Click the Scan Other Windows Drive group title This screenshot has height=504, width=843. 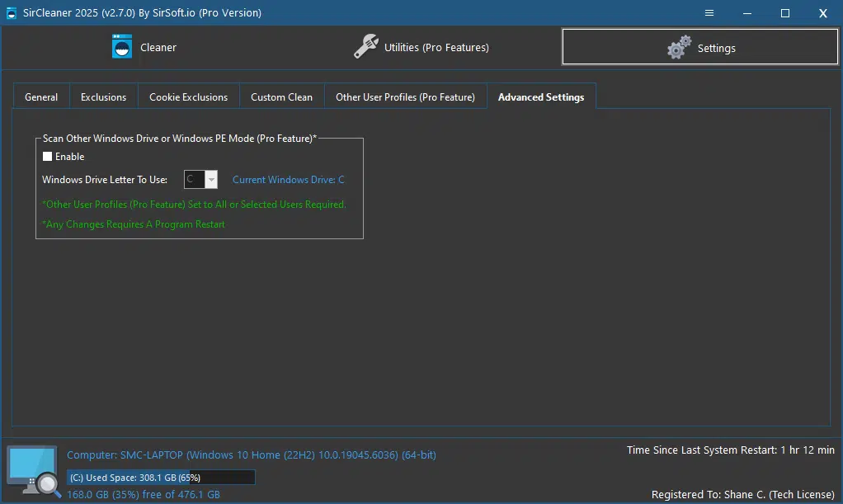pyautogui.click(x=180, y=139)
